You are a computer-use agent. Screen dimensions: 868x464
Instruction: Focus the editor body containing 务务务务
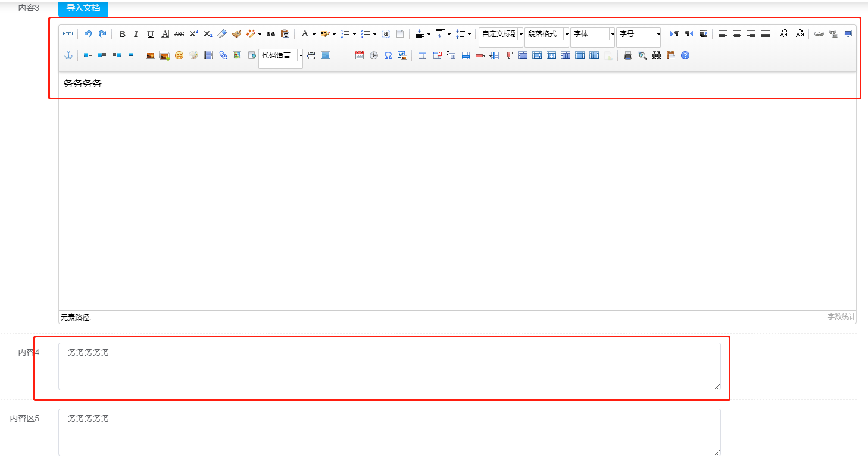coord(457,190)
